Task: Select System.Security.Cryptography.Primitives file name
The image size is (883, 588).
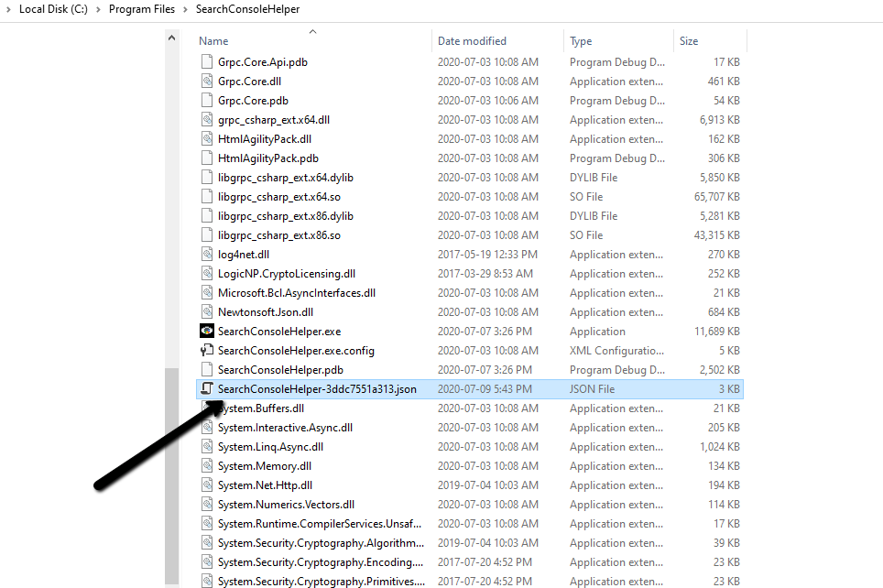Action: point(322,582)
